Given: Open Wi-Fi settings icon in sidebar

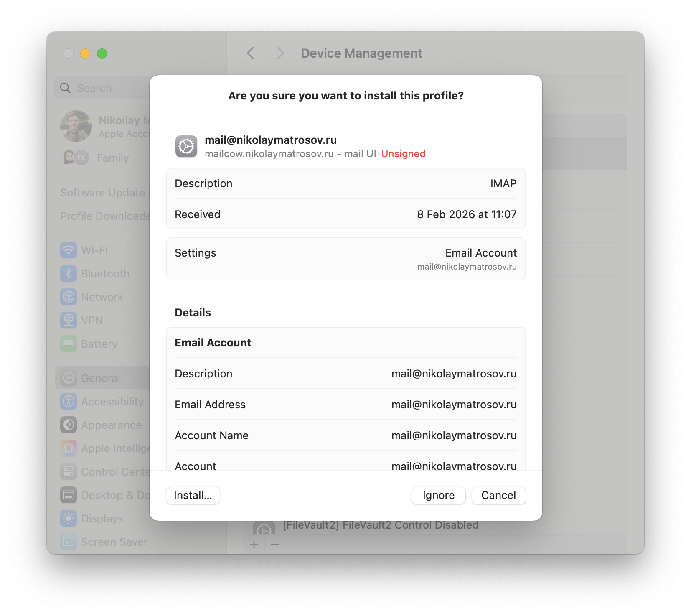Looking at the screenshot, I should [x=69, y=250].
